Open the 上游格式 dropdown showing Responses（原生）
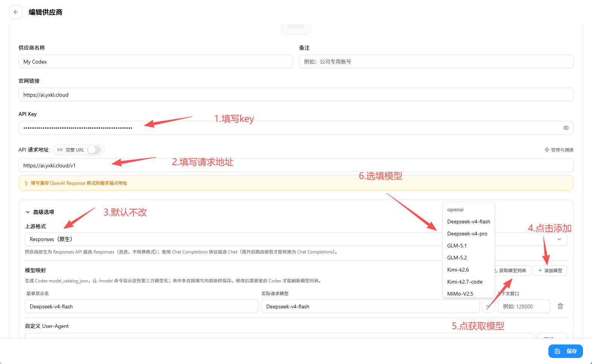Screen dimensions: 592x364 (x=296, y=239)
